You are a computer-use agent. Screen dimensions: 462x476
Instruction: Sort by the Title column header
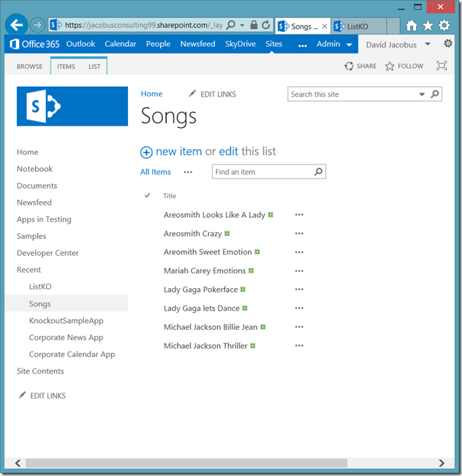tap(170, 196)
